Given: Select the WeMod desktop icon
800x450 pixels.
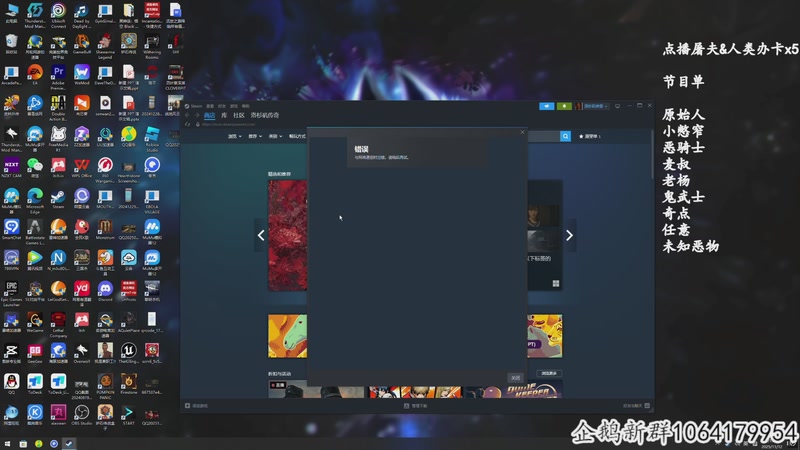Looking at the screenshot, I should (82, 76).
